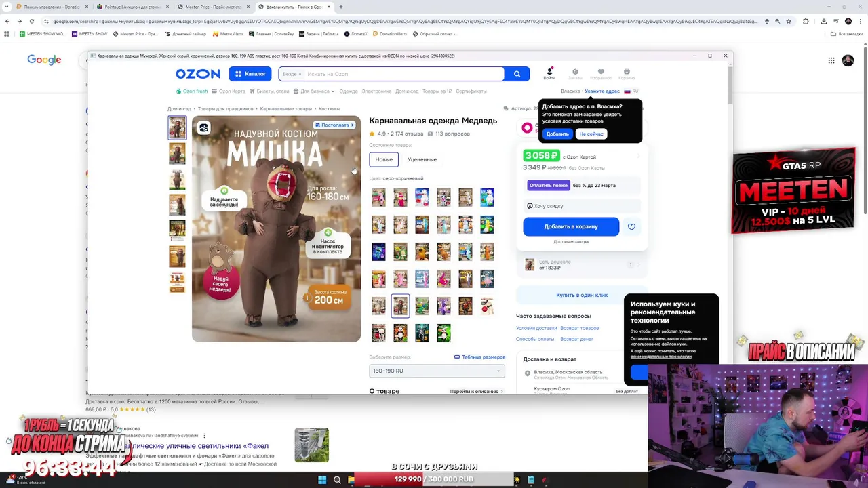Click Добавить в корзину button
The image size is (868, 488).
coord(571,226)
